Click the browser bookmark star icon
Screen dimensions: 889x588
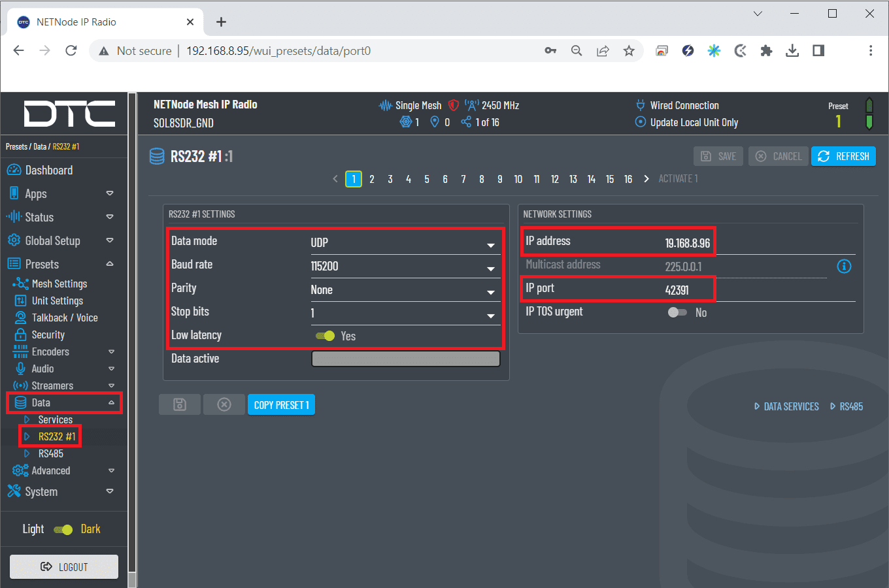click(x=629, y=51)
